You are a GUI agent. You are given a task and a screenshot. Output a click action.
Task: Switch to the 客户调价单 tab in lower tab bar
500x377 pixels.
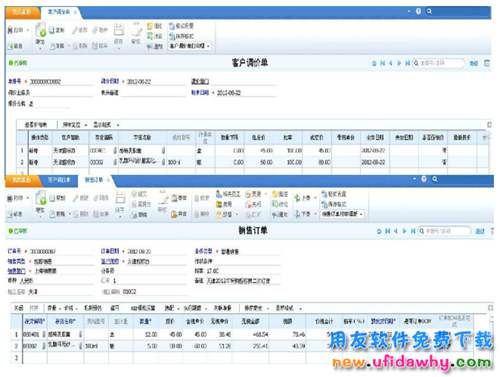59,180
